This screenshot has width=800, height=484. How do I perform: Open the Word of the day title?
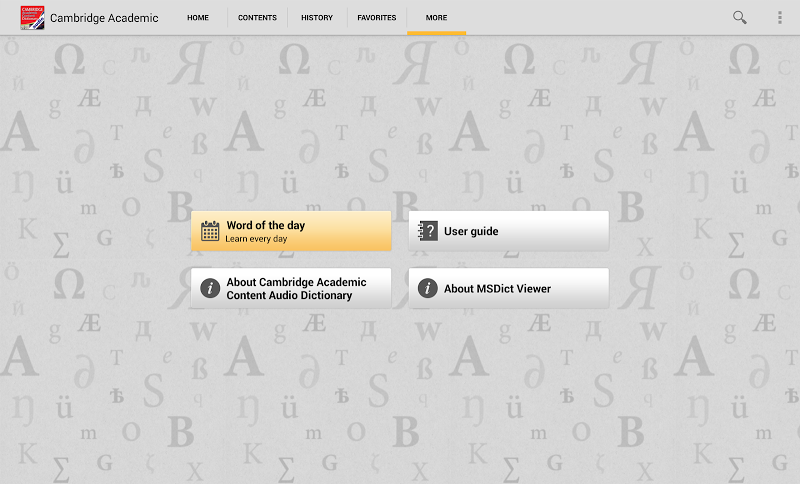(266, 225)
